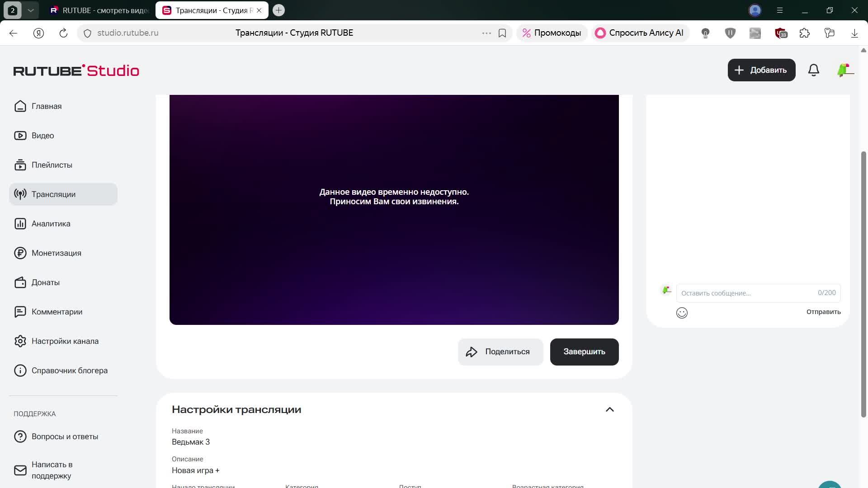Click channel avatar in header

pyautogui.click(x=844, y=70)
